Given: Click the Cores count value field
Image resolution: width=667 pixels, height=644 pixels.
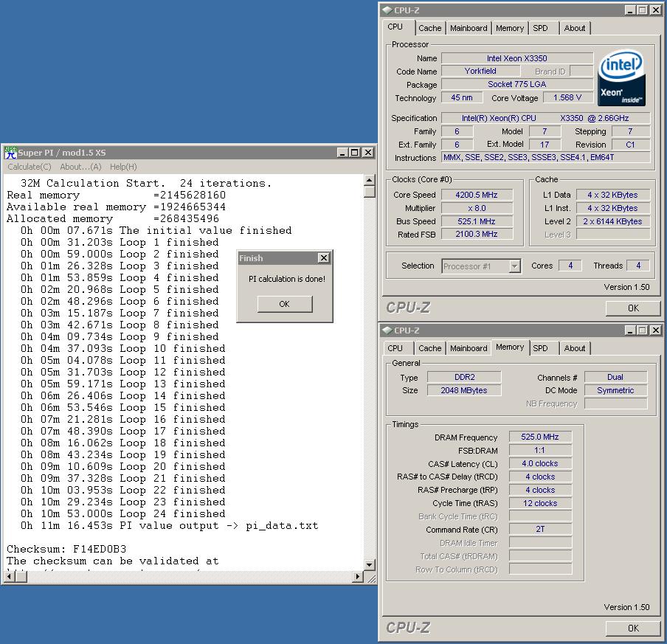Looking at the screenshot, I should point(570,266).
